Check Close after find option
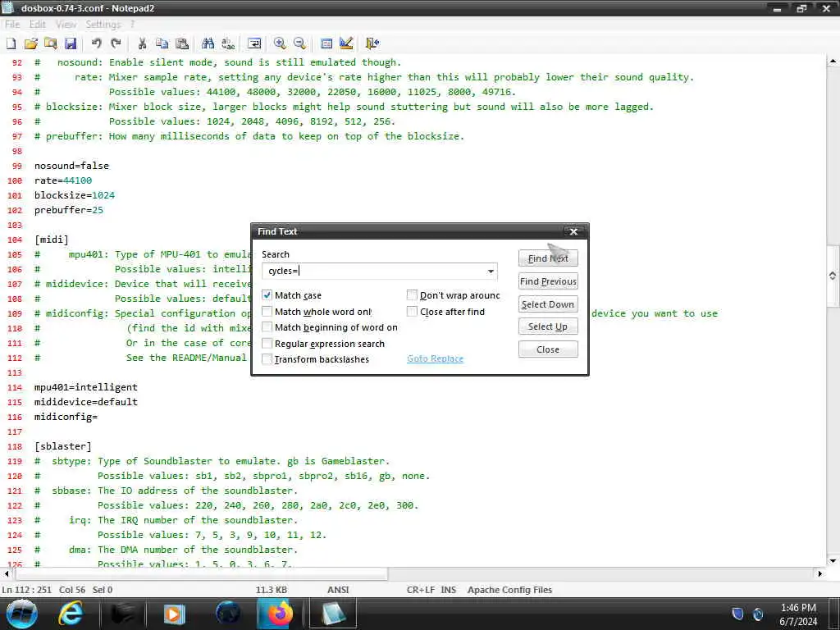This screenshot has height=630, width=840. (412, 311)
